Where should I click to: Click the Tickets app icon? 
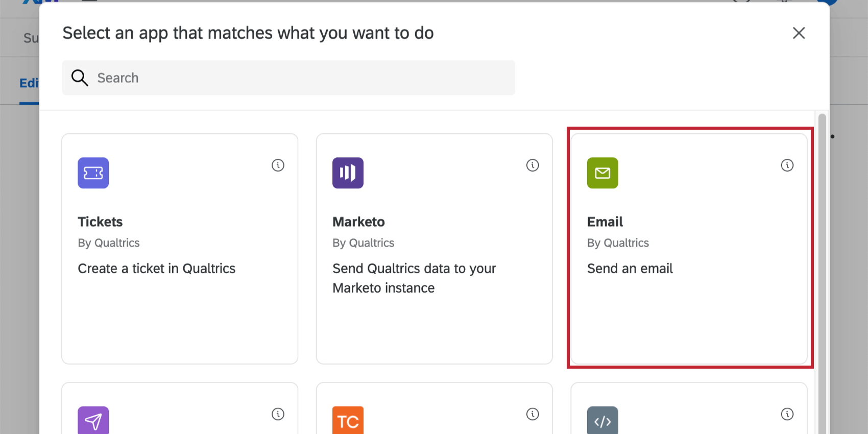click(93, 173)
